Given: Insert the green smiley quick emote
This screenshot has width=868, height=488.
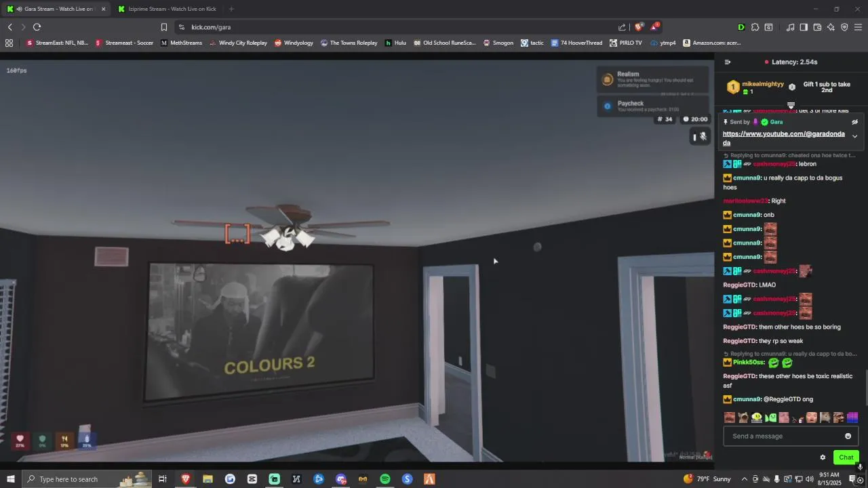Looking at the screenshot, I should 770,418.
